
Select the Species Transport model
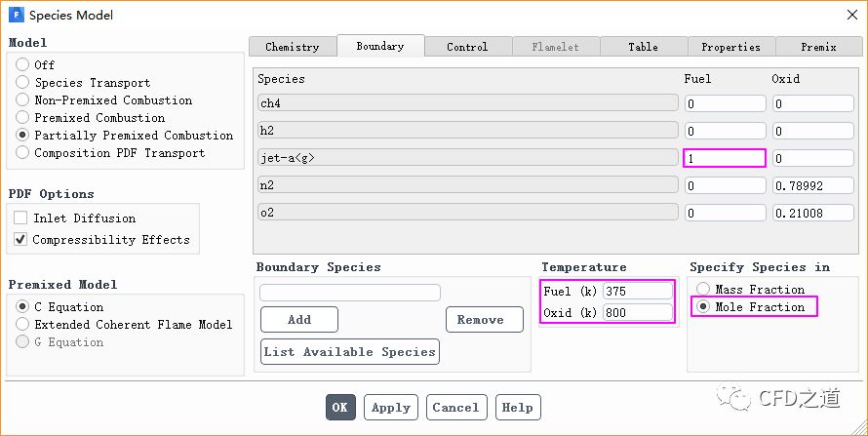pos(22,83)
